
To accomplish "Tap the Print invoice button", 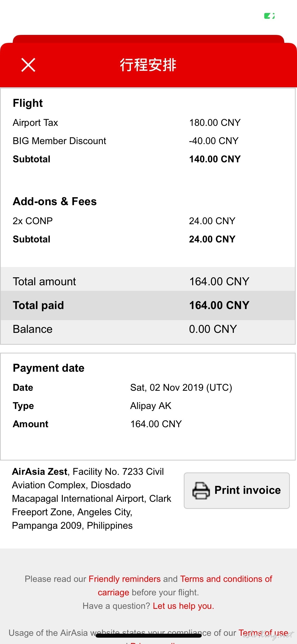I will coord(237,490).
